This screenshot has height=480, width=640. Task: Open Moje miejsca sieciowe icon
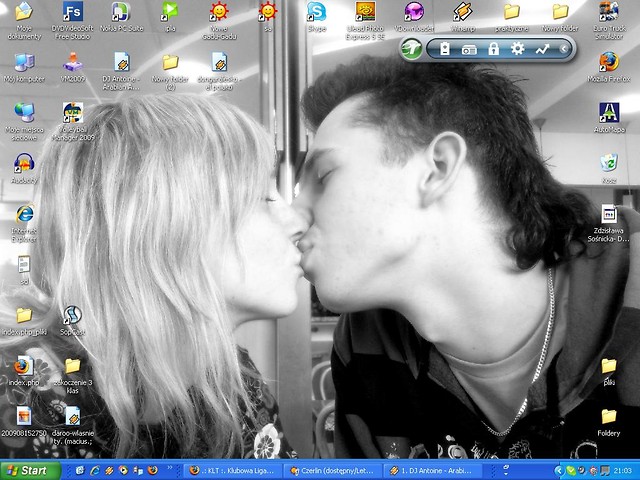(x=24, y=122)
